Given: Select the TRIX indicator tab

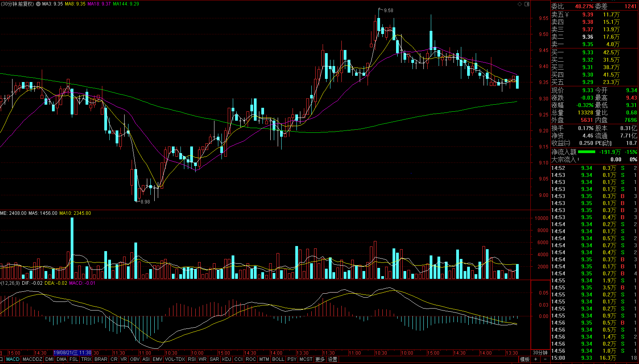Looking at the screenshot, I should [x=86, y=359].
